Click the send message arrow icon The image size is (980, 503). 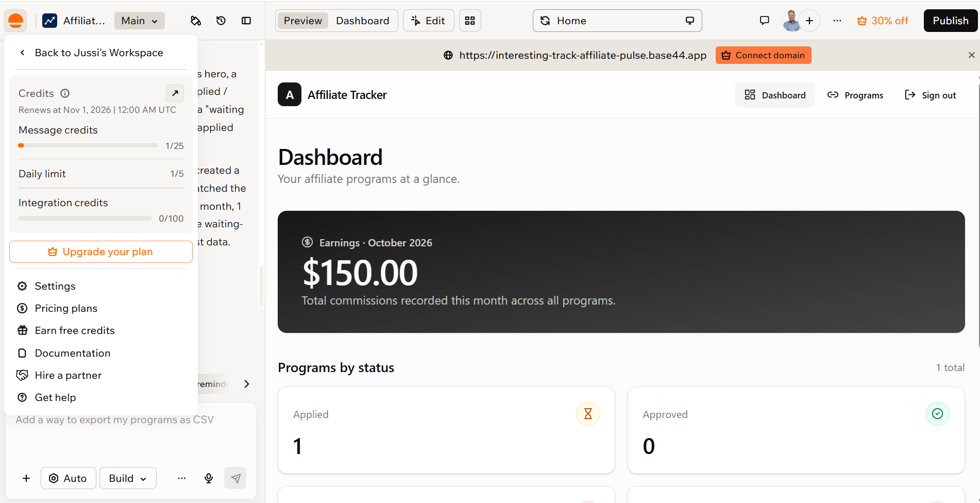[235, 478]
